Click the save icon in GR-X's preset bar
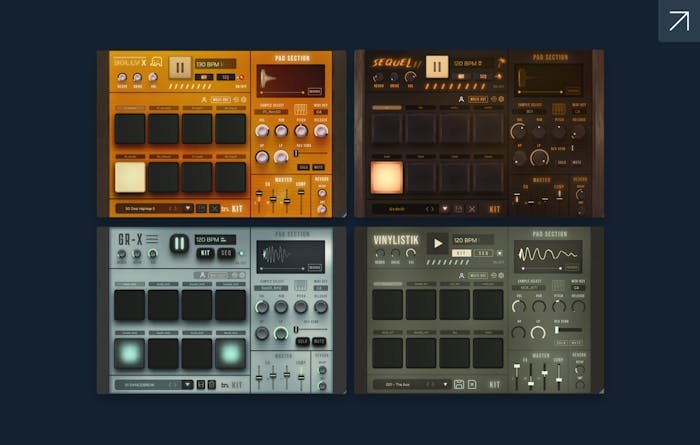This screenshot has width=700, height=445. tap(200, 384)
